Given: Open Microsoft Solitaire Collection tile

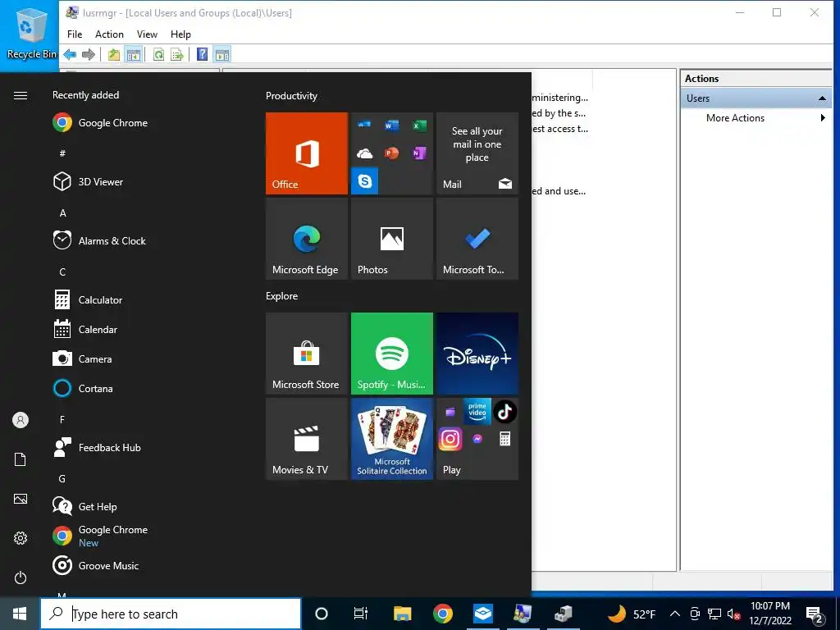Looking at the screenshot, I should [391, 439].
